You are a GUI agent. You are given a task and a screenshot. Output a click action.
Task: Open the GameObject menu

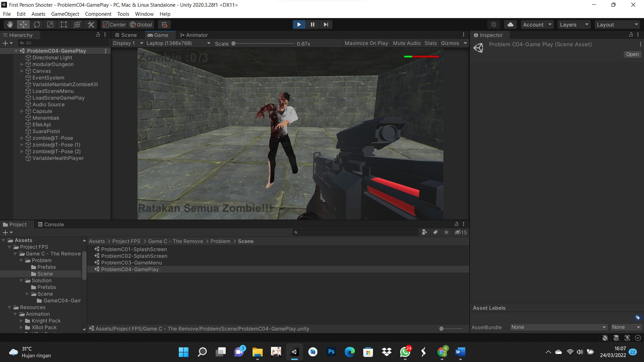(x=65, y=14)
